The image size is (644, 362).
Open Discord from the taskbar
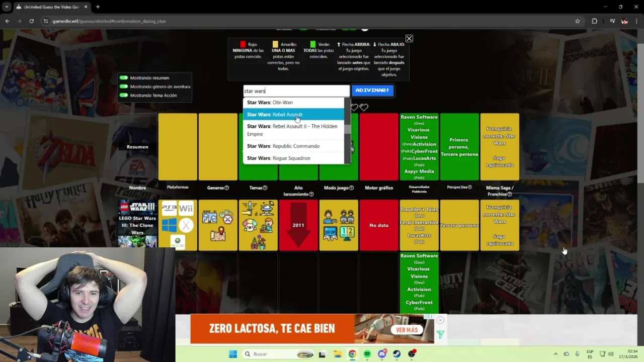[x=382, y=354]
